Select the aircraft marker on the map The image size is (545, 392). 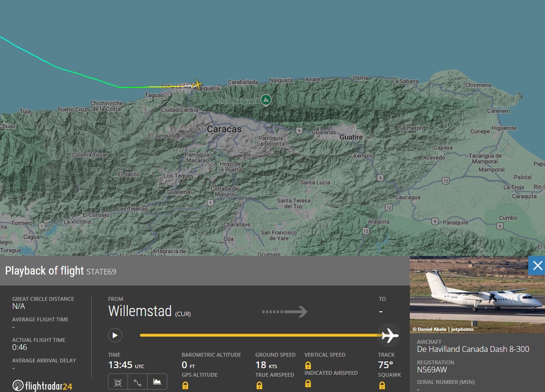(198, 85)
